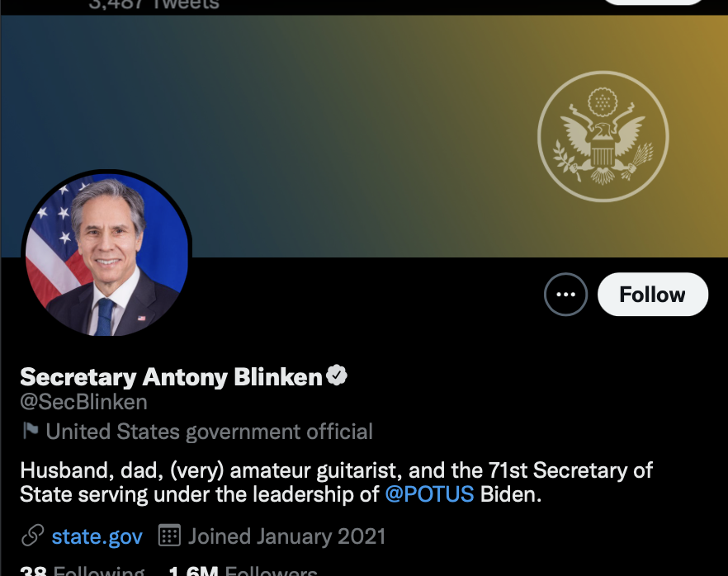Screen dimensions: 728x576
Task: Click the @SecBlinken handle text
Action: [x=83, y=403]
